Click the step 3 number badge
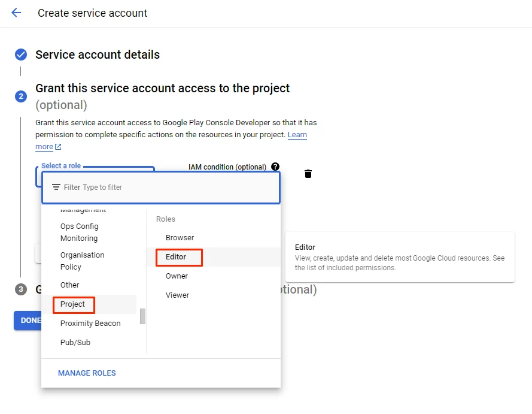 point(21,289)
